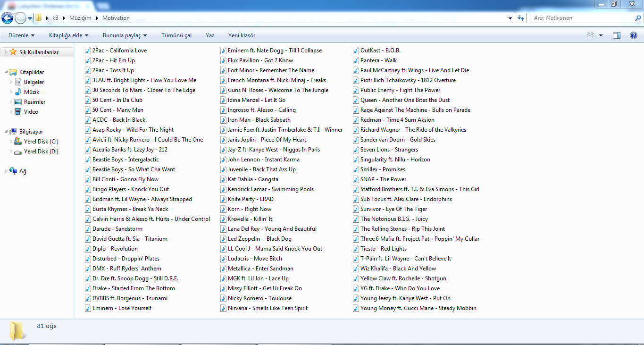Click the change view icon

pyautogui.click(x=590, y=35)
